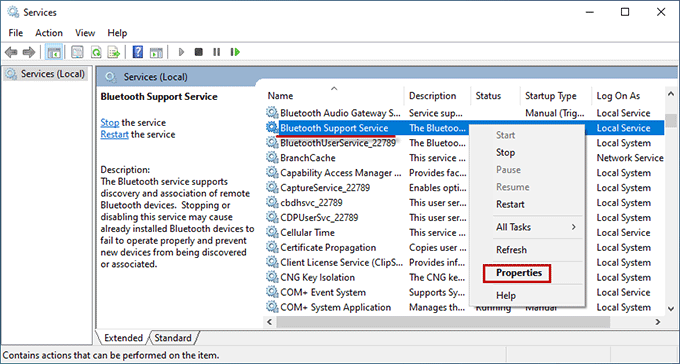680x364 pixels.
Task: Click the Restart Service toolbar icon
Action: pyautogui.click(x=235, y=52)
